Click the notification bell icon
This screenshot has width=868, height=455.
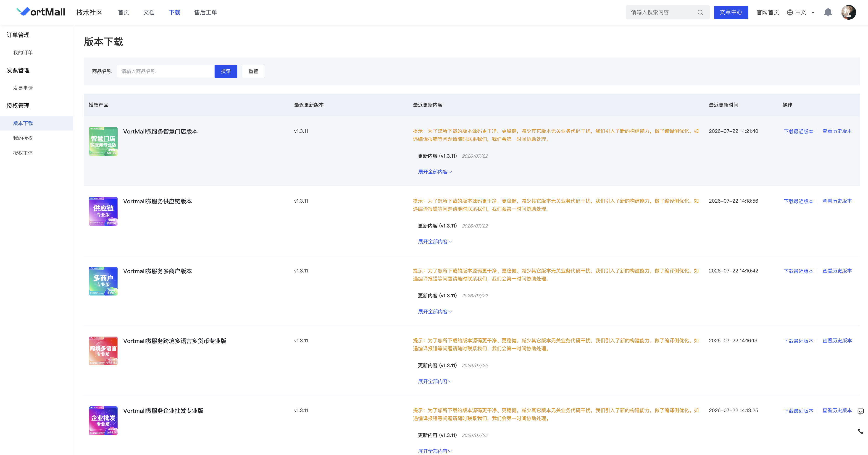point(828,13)
